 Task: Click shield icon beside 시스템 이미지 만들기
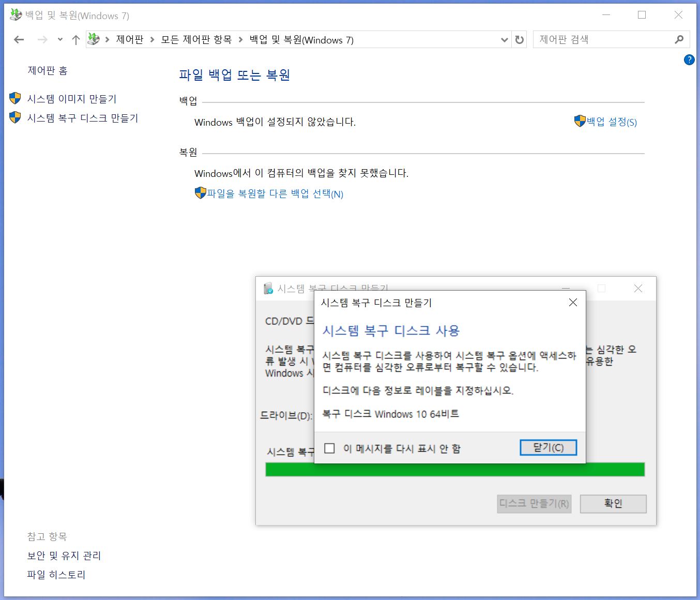[16, 98]
